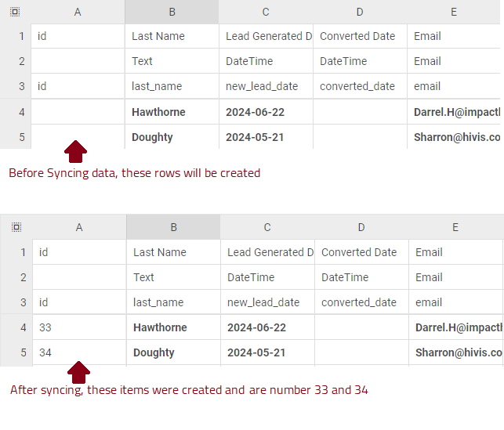This screenshot has width=504, height=430.
Task: Select row 3 header in bottom spreadsheet
Action: [16, 302]
